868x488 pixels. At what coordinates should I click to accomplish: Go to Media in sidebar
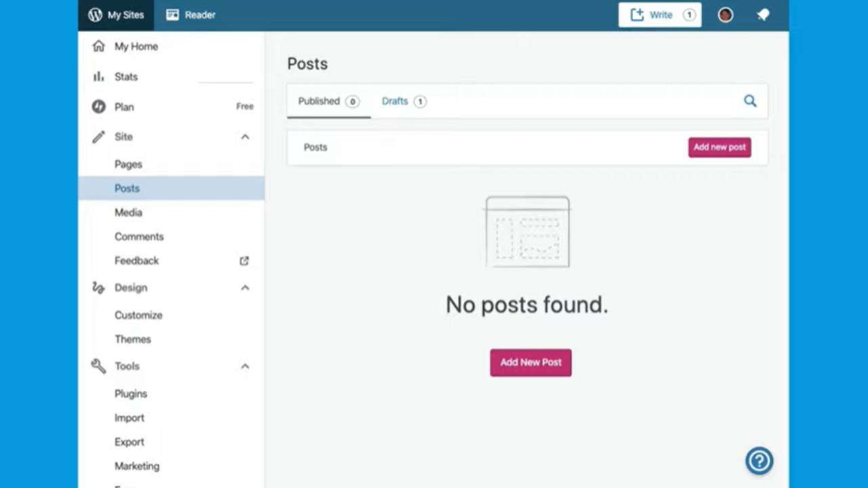click(128, 213)
